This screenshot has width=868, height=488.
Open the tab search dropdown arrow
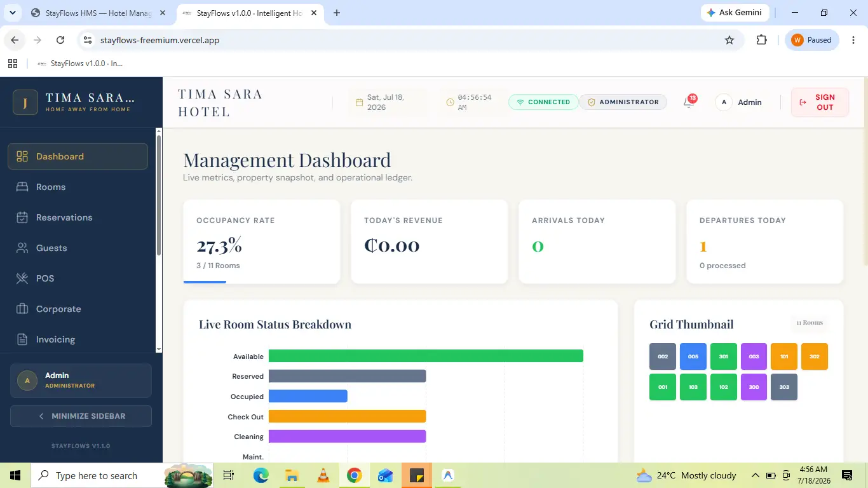coord(12,13)
